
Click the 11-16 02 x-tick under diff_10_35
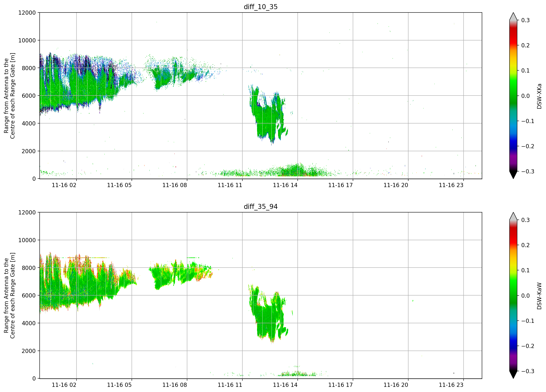[x=64, y=185]
